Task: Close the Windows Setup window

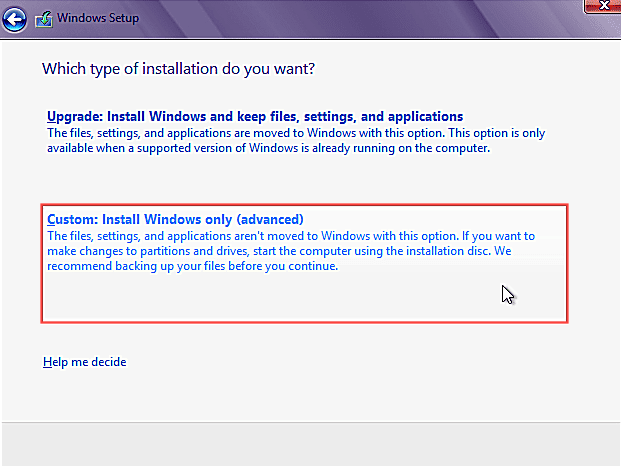Action: pos(602,7)
